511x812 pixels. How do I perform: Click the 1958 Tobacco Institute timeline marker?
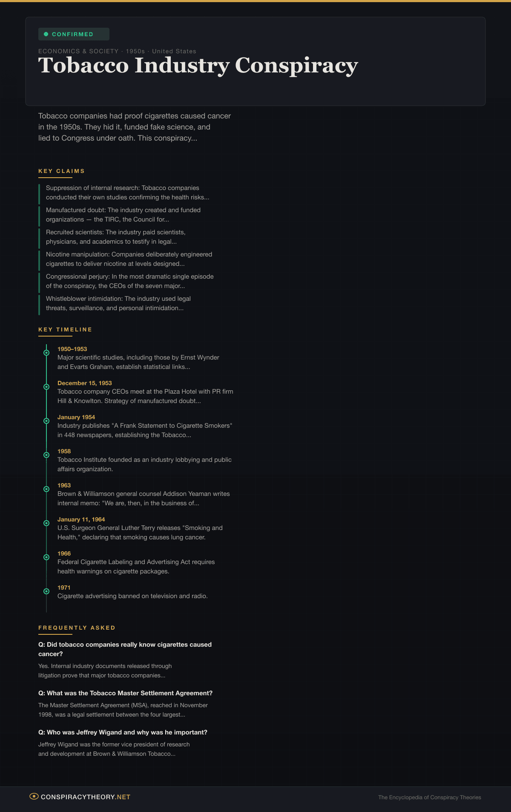(46, 455)
